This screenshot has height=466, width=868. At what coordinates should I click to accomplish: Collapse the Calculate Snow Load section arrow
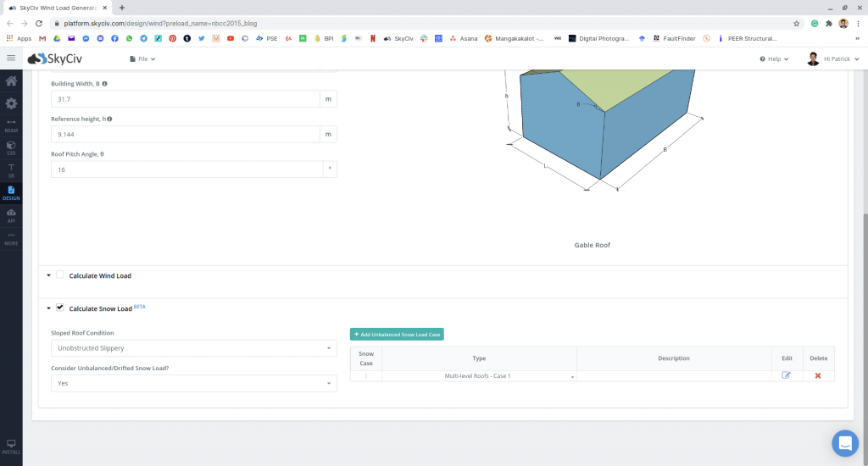coord(49,308)
